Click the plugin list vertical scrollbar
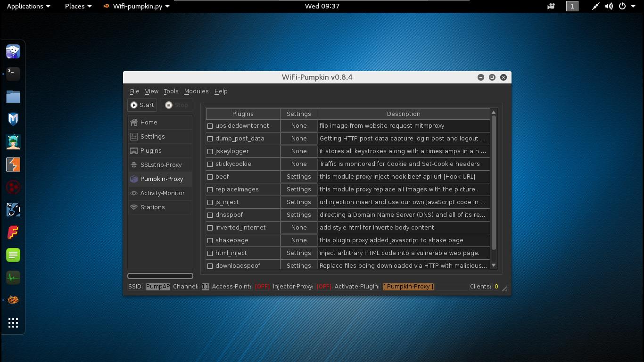The height and width of the screenshot is (362, 644). [x=494, y=183]
